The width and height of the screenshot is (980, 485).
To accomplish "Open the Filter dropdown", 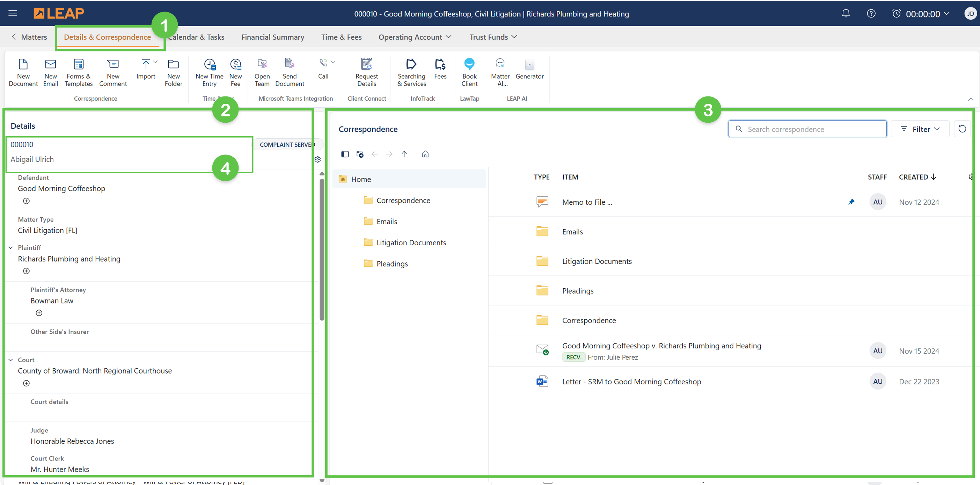I will pos(920,129).
